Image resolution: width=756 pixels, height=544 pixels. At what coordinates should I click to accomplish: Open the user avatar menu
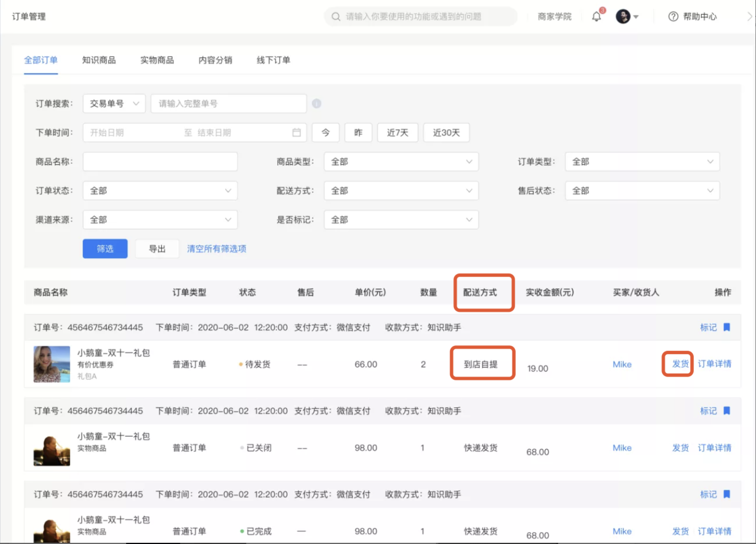point(627,17)
